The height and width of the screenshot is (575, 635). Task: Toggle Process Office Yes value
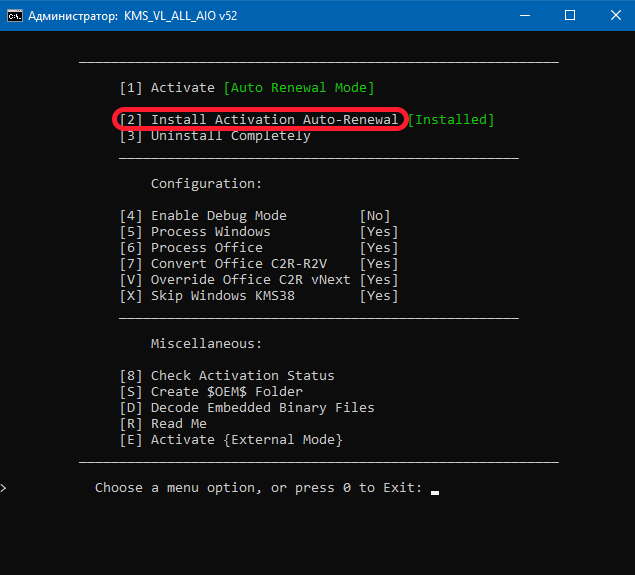379,248
